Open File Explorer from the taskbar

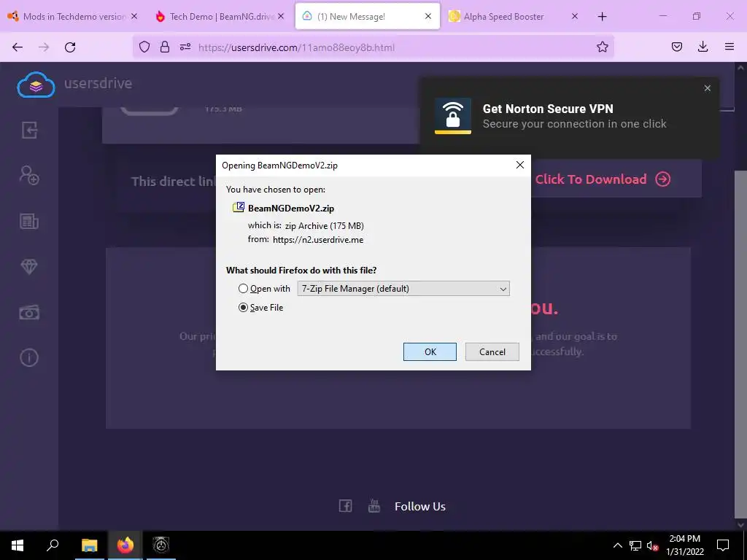[x=89, y=545]
